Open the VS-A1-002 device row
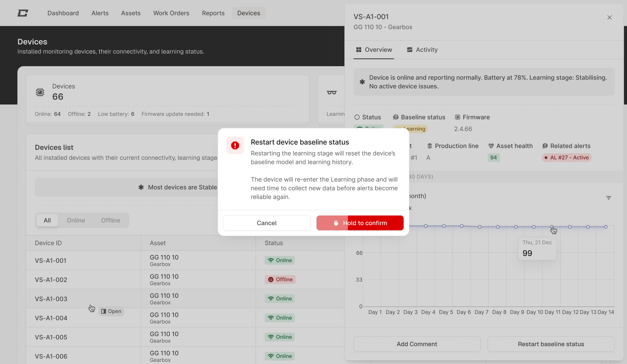Screen dimensions: 627x364 coord(51,279)
